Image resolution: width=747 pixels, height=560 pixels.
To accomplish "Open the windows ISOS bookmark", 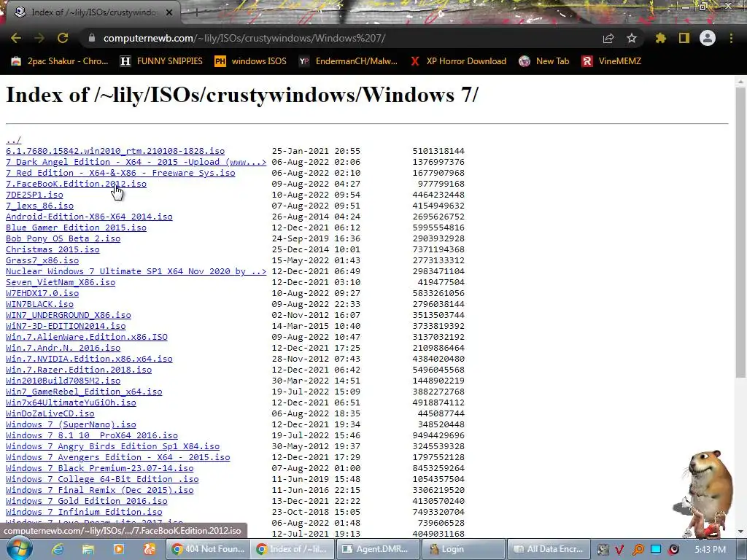I will (x=251, y=61).
